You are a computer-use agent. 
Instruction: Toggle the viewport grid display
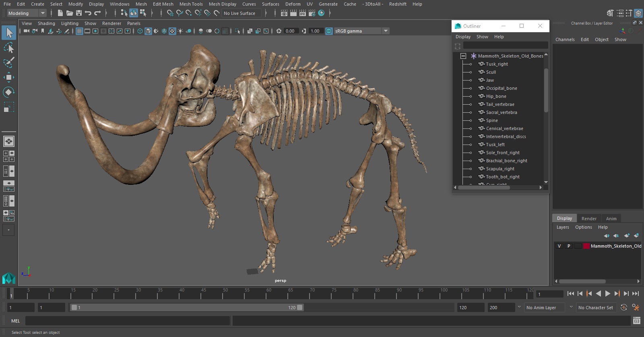(x=79, y=31)
